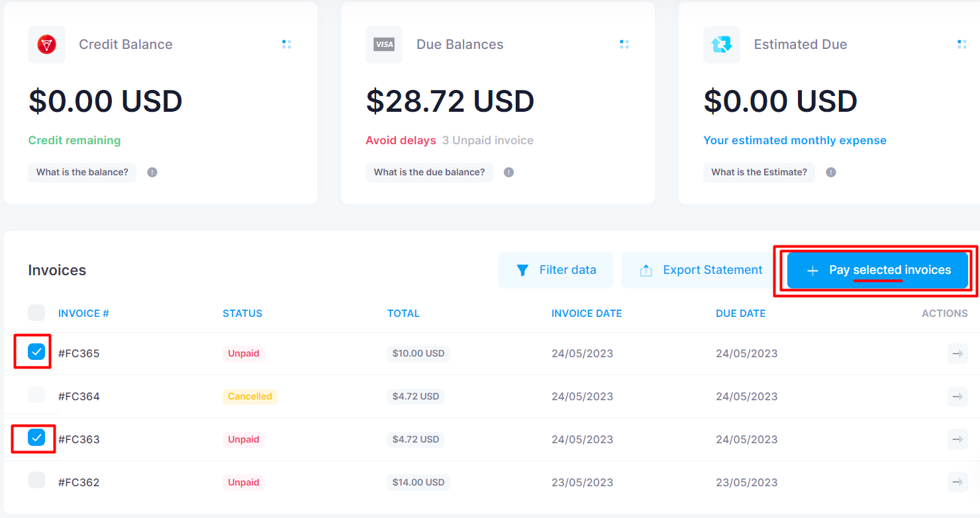Sort by the STATUS column header
Screen dimensions: 980x518
tap(242, 314)
